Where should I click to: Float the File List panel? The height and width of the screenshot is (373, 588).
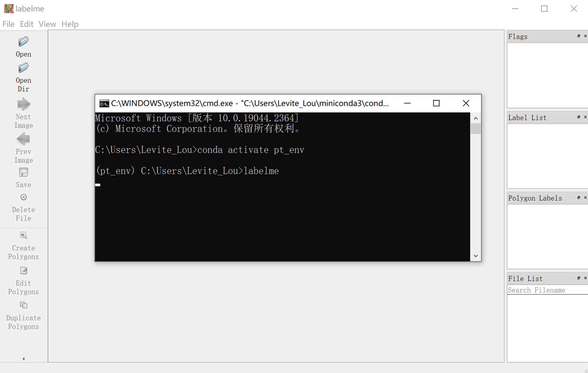click(578, 278)
